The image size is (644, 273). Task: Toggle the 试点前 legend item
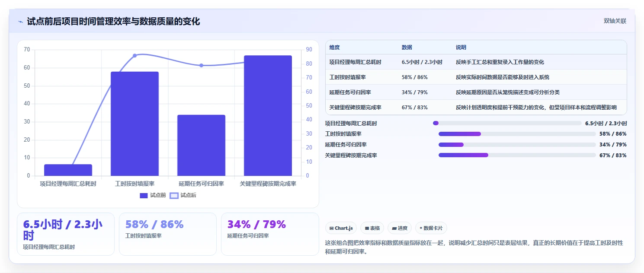[x=153, y=195]
